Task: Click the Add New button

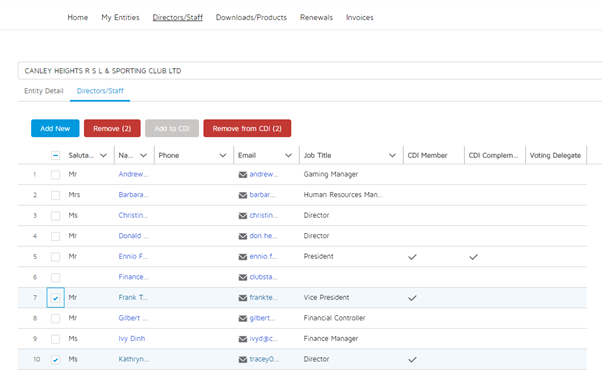Action: [55, 128]
